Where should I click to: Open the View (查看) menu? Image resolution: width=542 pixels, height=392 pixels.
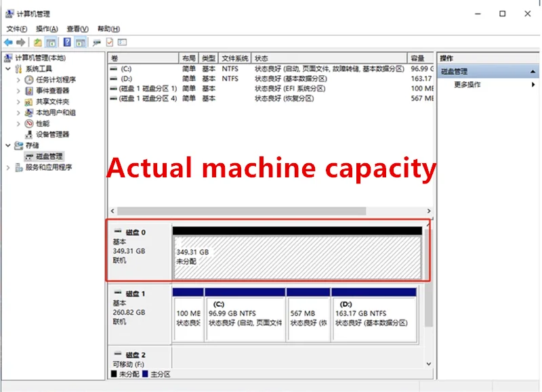point(77,29)
